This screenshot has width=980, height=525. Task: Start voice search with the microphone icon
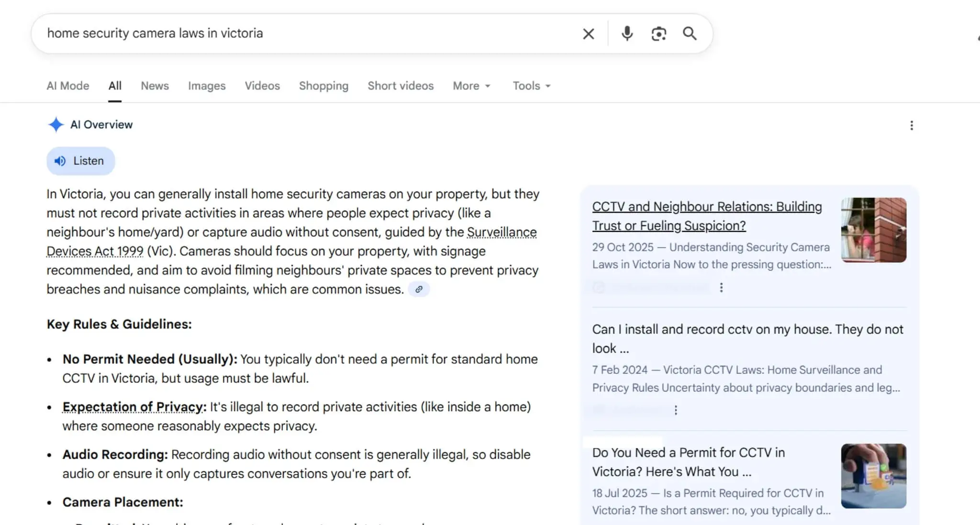pos(627,34)
